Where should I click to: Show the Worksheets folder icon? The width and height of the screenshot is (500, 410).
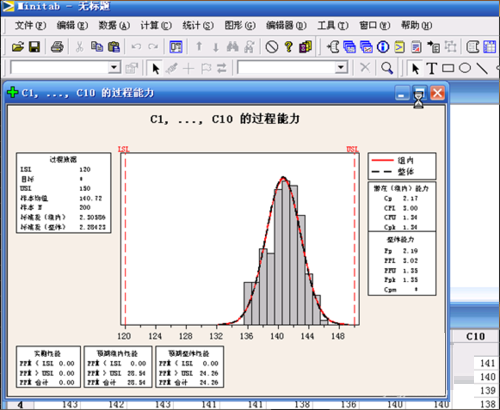(349, 47)
